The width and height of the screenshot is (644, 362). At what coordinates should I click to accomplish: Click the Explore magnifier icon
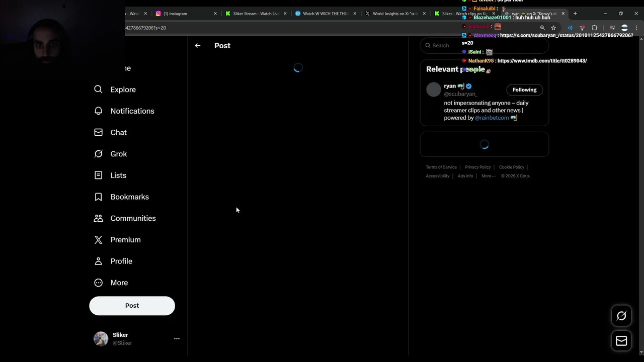99,89
